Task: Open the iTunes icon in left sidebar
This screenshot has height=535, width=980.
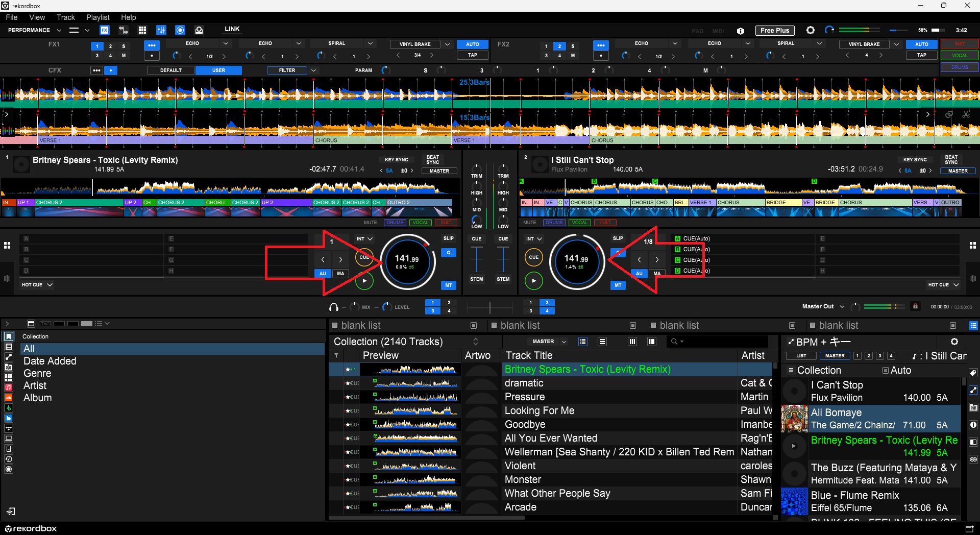Action: pyautogui.click(x=9, y=387)
